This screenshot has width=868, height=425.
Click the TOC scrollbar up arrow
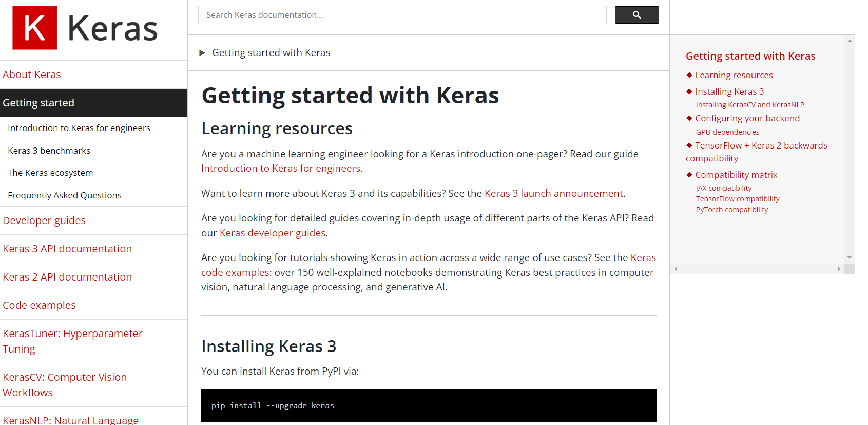point(850,41)
